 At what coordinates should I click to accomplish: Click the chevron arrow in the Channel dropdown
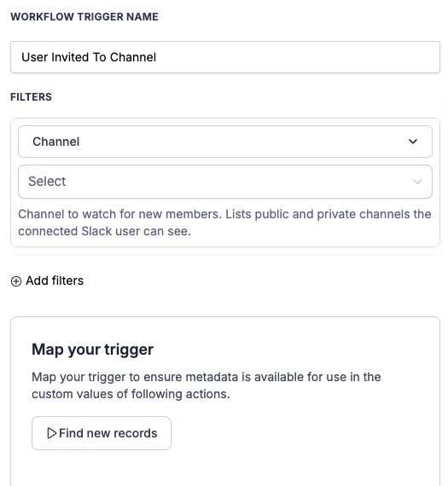point(413,142)
